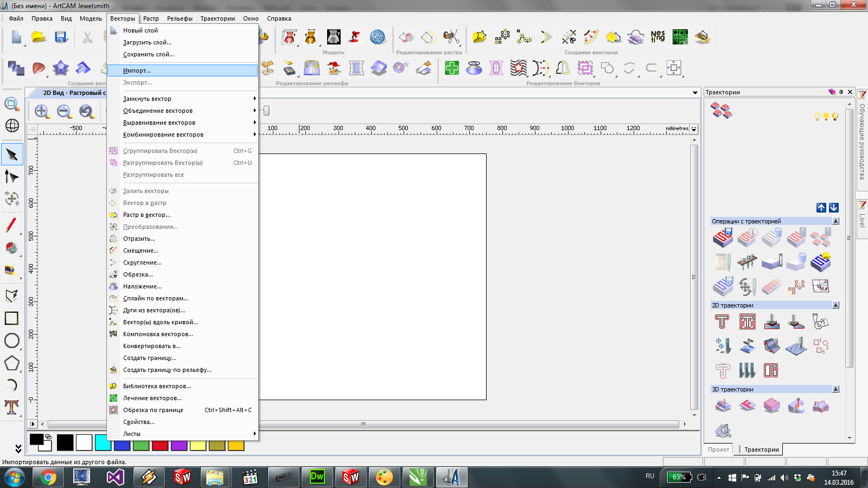Pick the red pencil drawing tool
This screenshot has width=868, height=488.
[12, 225]
